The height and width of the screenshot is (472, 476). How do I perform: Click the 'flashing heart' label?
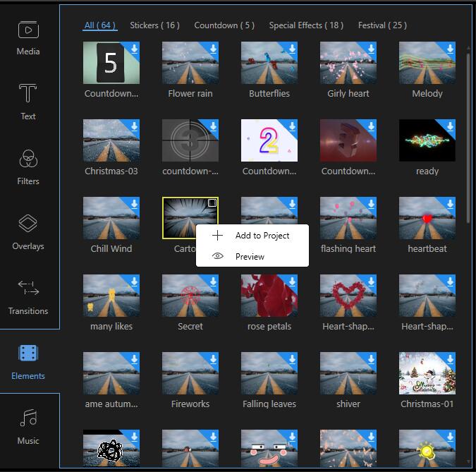tap(348, 248)
